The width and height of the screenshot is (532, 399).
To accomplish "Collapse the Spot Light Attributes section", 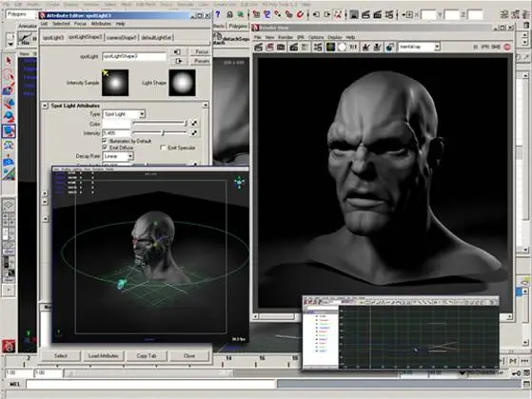I will [45, 106].
